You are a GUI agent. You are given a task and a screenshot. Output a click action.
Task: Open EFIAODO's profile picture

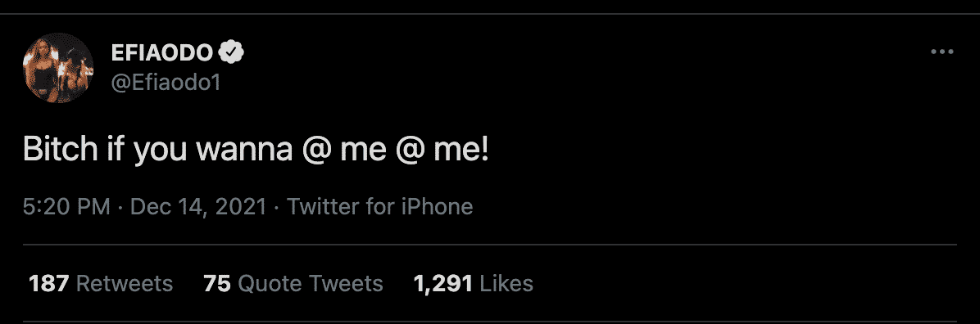coord(58,67)
